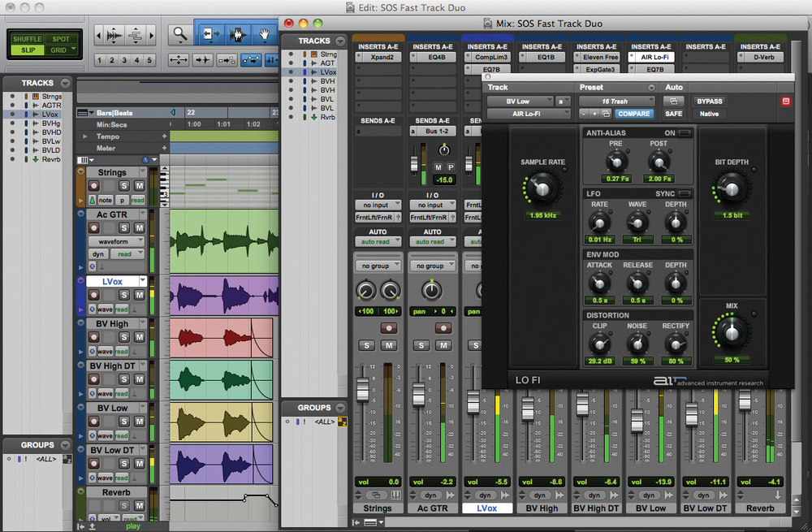
Task: Solo the BV Low DT track in Edit window
Action: (x=123, y=464)
